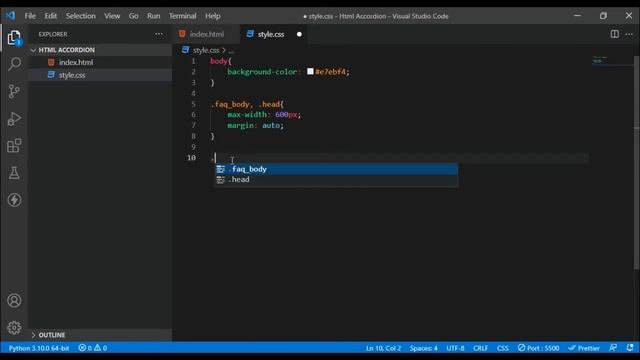The image size is (640, 360).
Task: Open the Explorer view in activity bar
Action: point(14,38)
